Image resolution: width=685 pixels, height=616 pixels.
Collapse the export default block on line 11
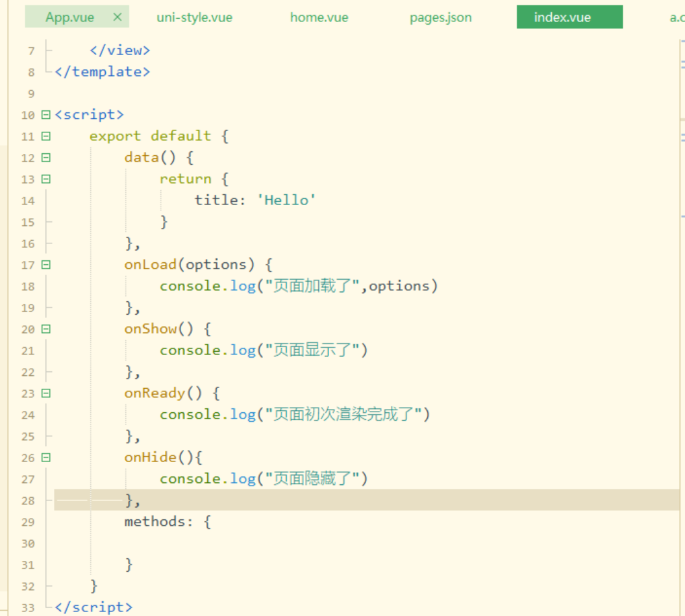pyautogui.click(x=46, y=136)
